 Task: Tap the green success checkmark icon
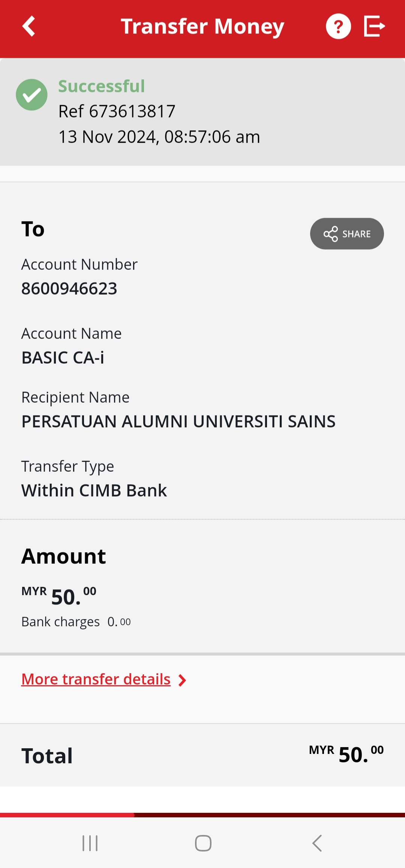click(31, 95)
